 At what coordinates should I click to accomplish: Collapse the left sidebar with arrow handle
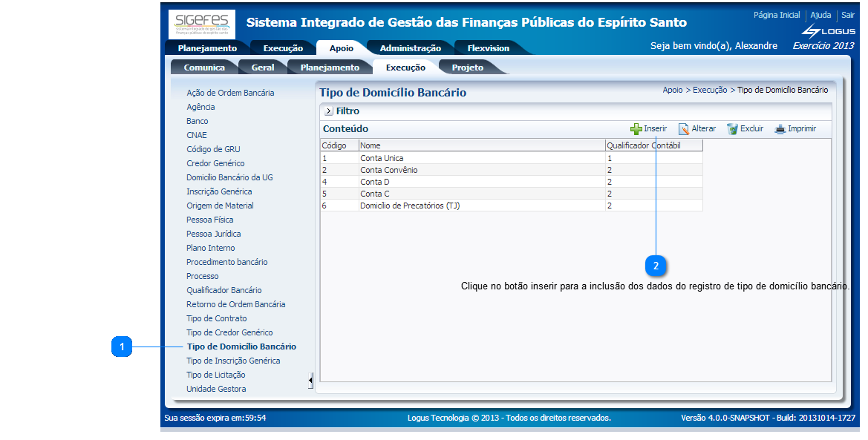310,380
